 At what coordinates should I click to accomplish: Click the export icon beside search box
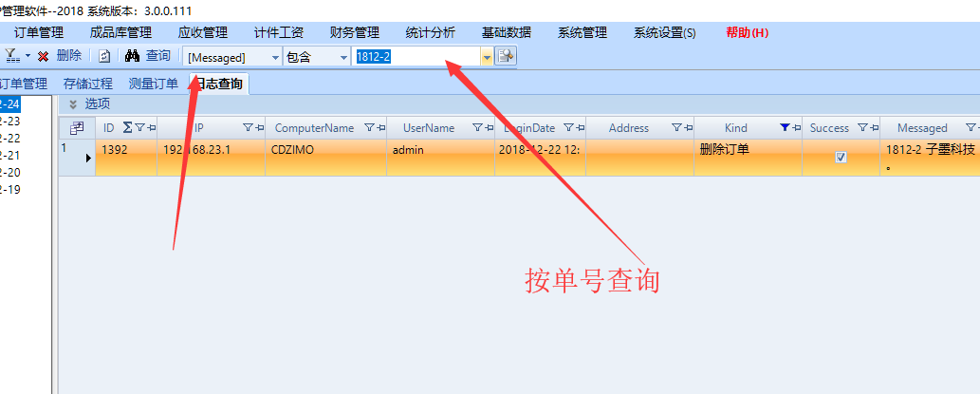pyautogui.click(x=506, y=57)
